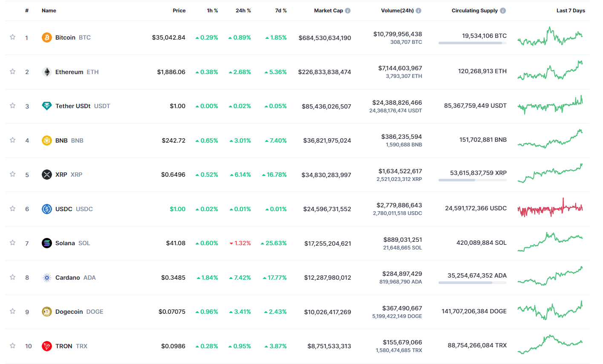Click Bitcoin volume $10,799,956,438

[398, 34]
